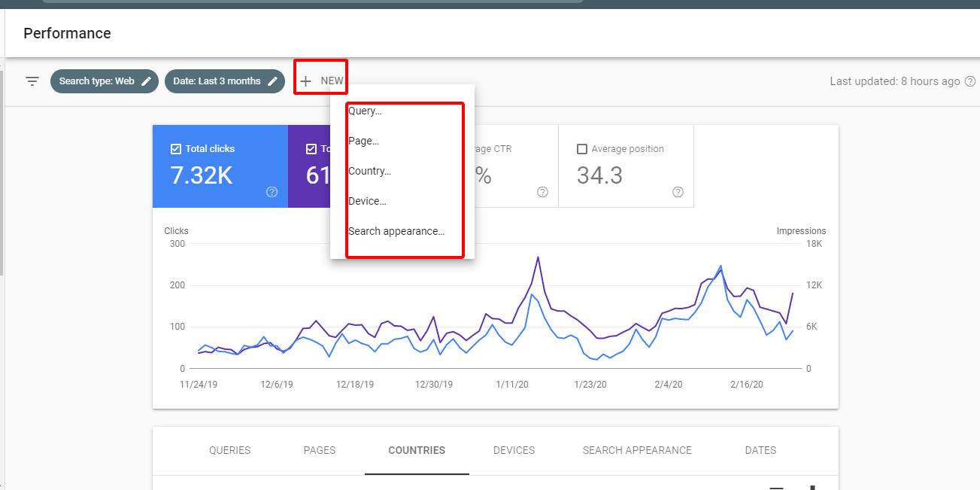This screenshot has height=490, width=980.
Task: Click the filter list icon
Action: point(32,81)
